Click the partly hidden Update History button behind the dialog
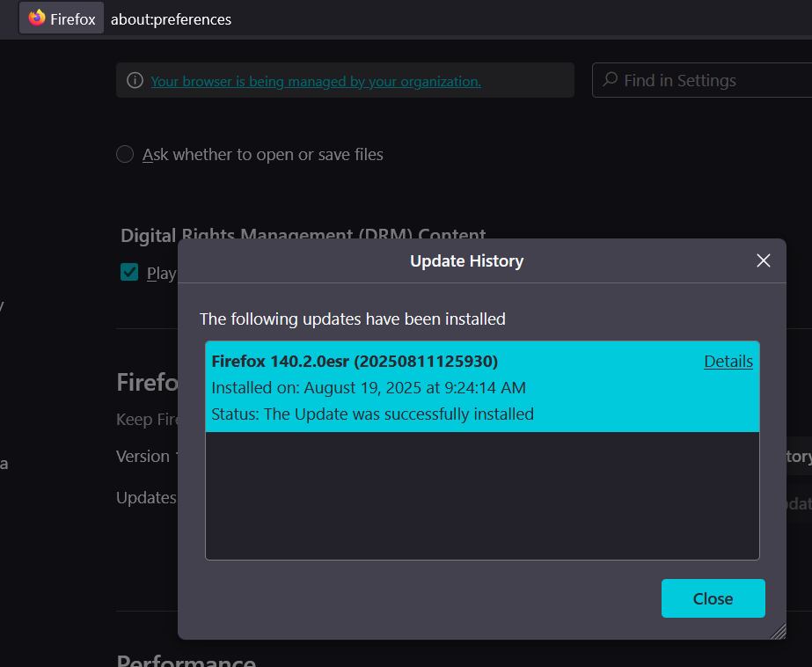This screenshot has height=667, width=812. [799, 457]
